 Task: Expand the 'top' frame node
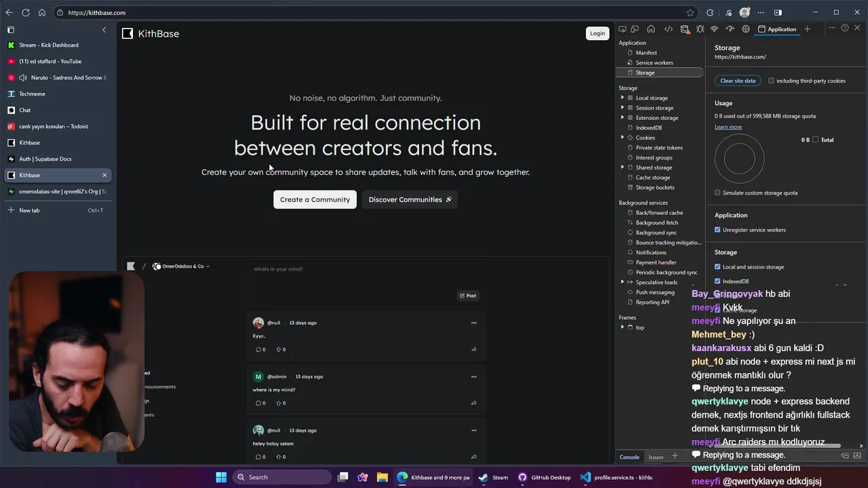(x=623, y=327)
